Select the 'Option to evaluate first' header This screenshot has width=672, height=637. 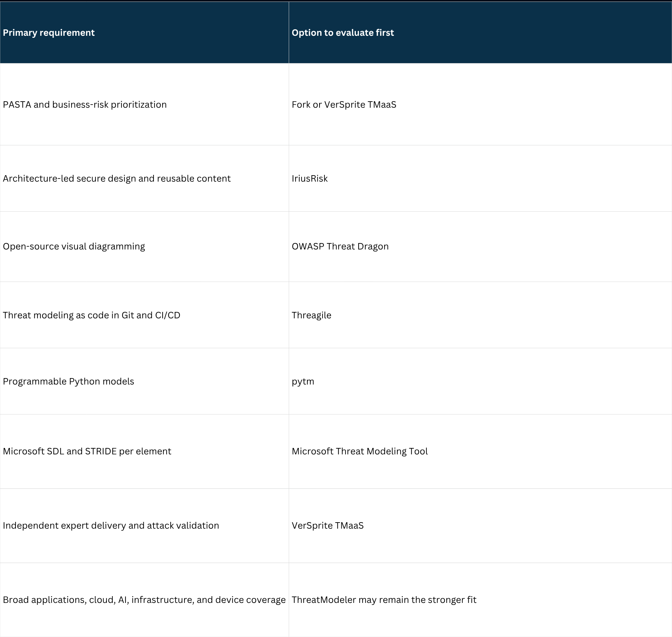tap(480, 33)
